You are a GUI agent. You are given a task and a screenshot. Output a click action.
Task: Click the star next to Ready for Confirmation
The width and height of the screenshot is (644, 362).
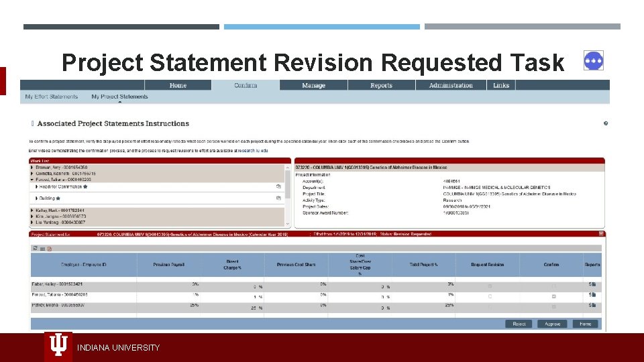[x=85, y=187]
